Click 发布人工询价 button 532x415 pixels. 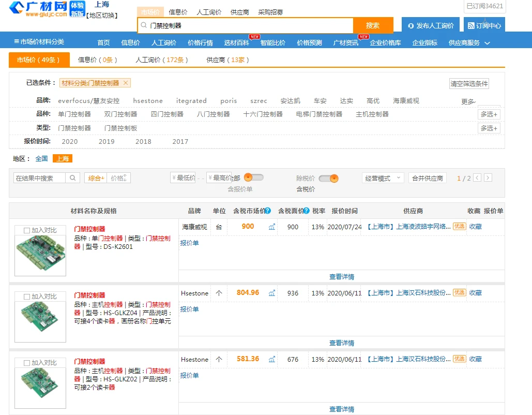(x=431, y=25)
